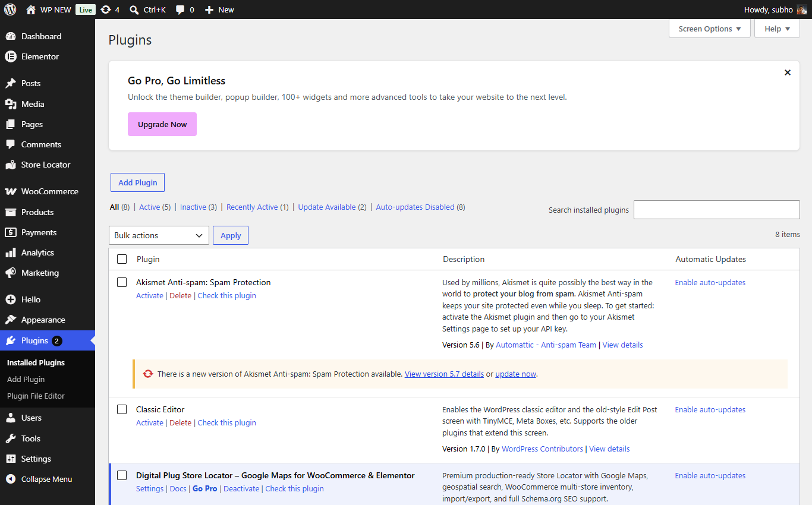Filter plugins by Update Available (2)
This screenshot has width=812, height=505.
click(332, 207)
